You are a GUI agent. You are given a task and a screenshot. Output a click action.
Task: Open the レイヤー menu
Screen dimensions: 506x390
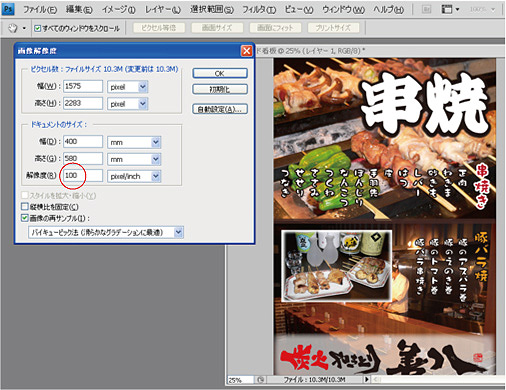(162, 10)
